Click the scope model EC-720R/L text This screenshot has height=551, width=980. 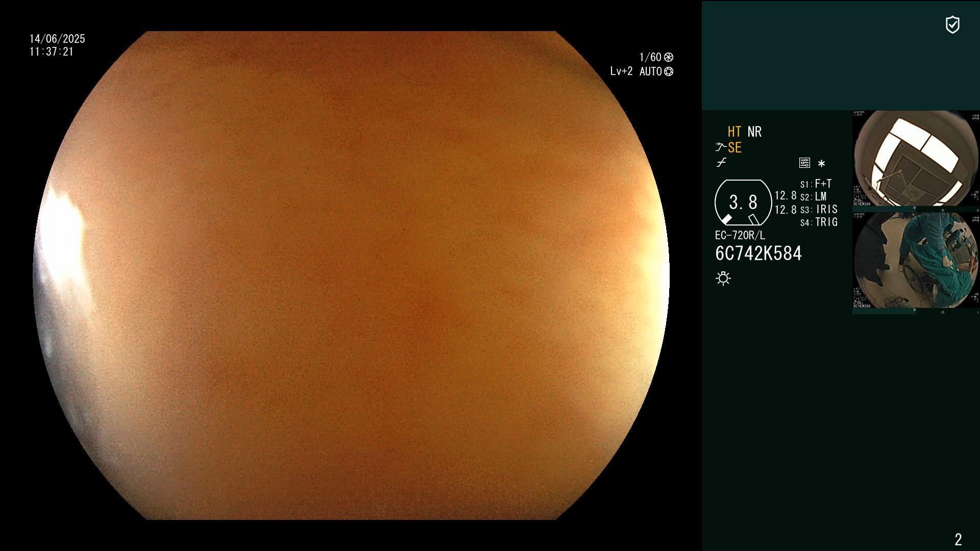[740, 235]
